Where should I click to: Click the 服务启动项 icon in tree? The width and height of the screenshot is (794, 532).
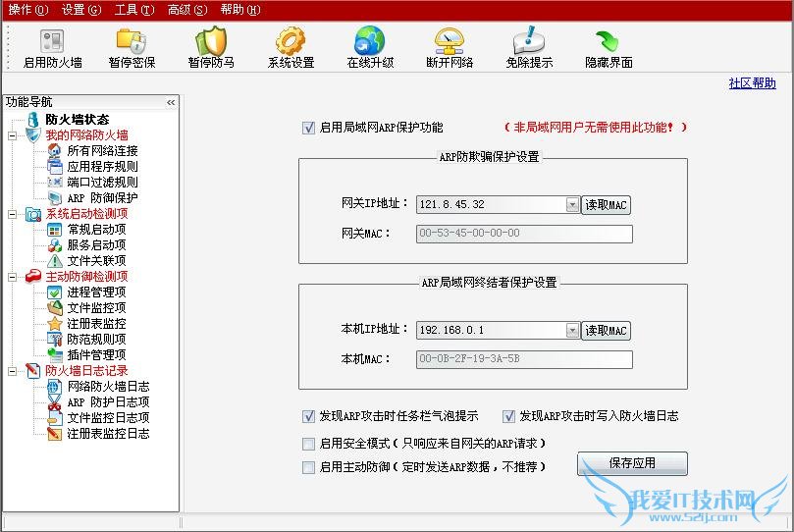(54, 245)
